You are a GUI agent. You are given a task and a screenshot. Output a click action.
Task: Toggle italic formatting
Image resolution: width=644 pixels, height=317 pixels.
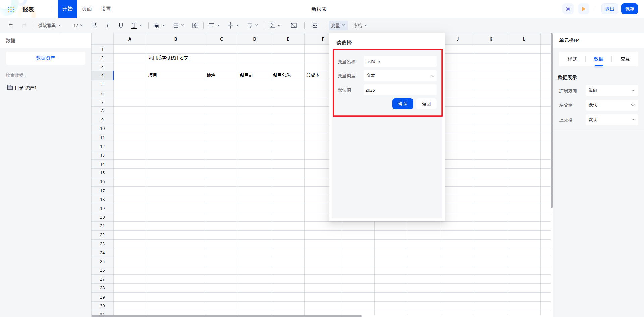point(107,25)
